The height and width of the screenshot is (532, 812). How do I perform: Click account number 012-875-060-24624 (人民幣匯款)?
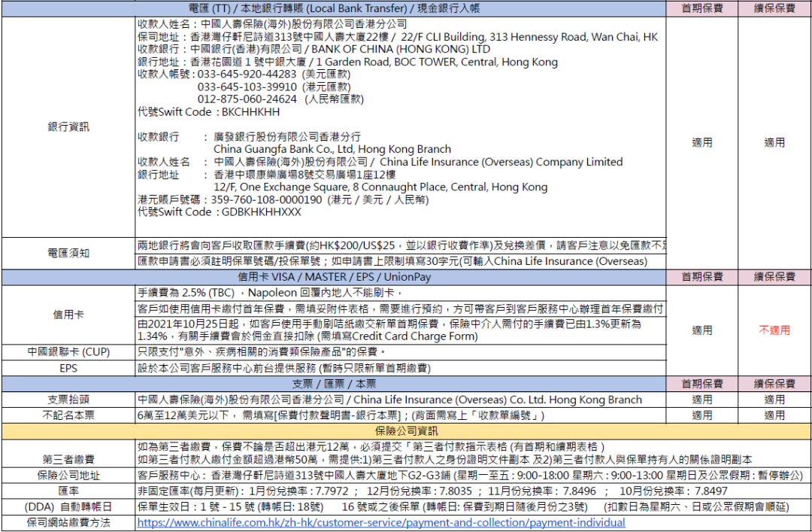point(280,99)
